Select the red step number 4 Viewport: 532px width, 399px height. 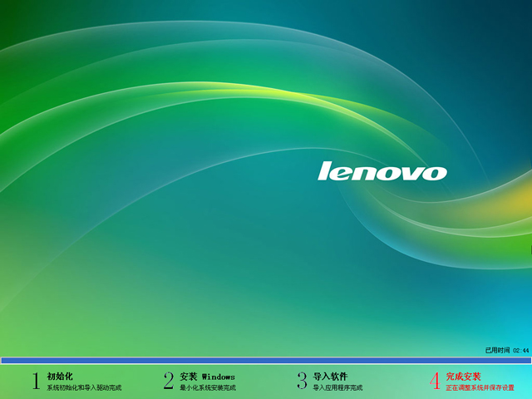(435, 381)
